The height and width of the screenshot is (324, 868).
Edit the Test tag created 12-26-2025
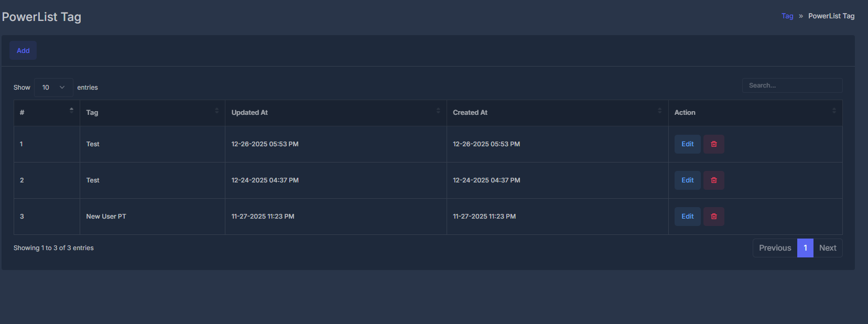click(x=687, y=144)
